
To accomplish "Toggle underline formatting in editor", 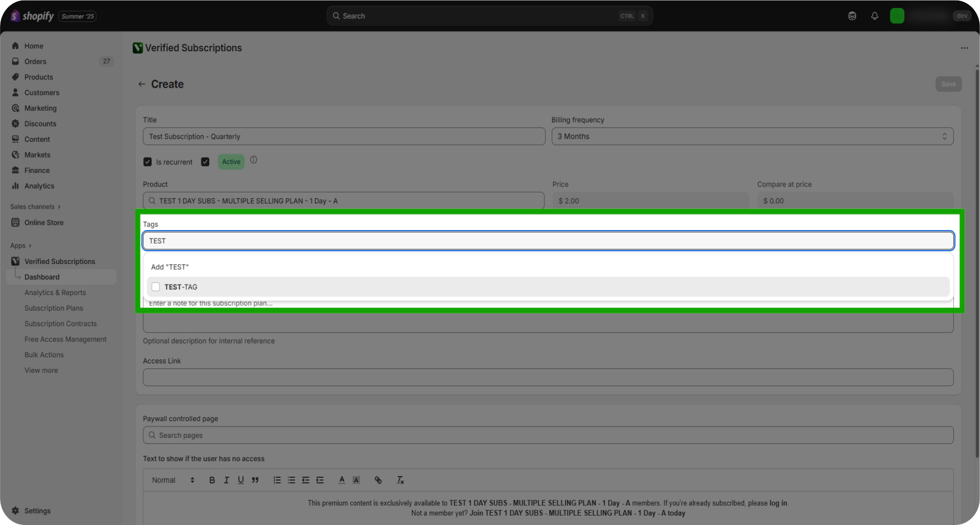I will tap(241, 480).
